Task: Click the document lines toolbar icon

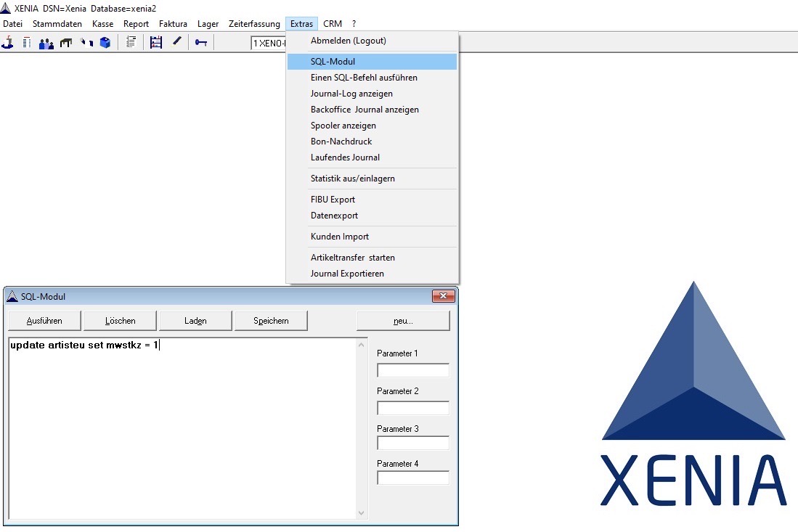Action: (x=131, y=42)
